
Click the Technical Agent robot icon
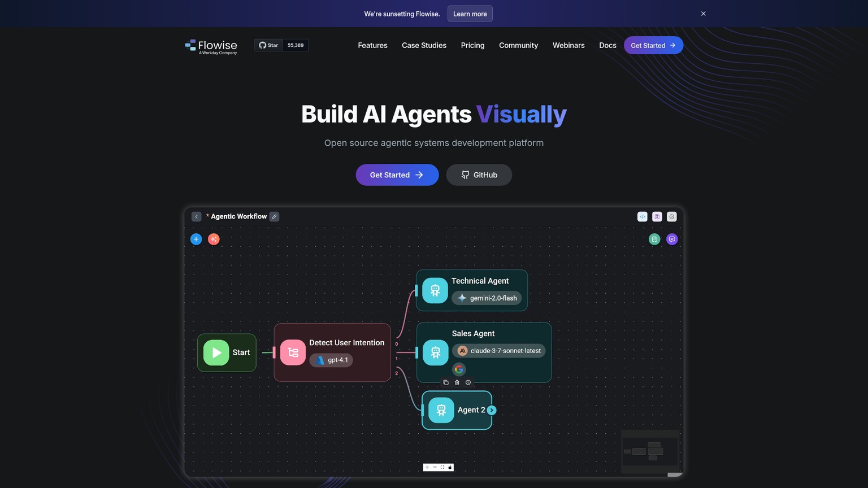[435, 290]
